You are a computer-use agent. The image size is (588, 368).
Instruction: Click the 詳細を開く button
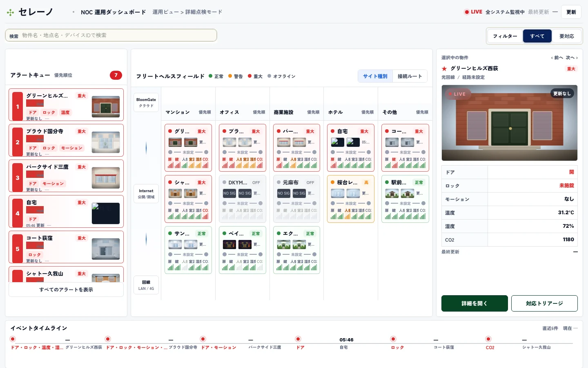[x=474, y=303]
